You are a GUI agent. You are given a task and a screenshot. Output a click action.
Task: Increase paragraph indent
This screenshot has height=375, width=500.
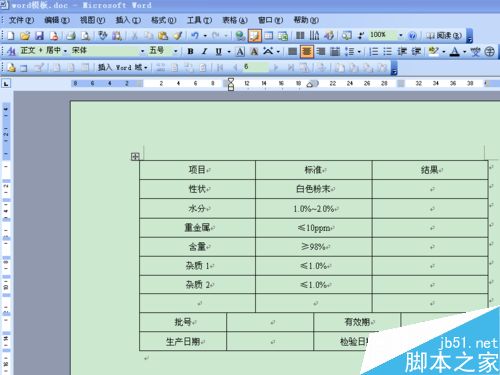(416, 51)
